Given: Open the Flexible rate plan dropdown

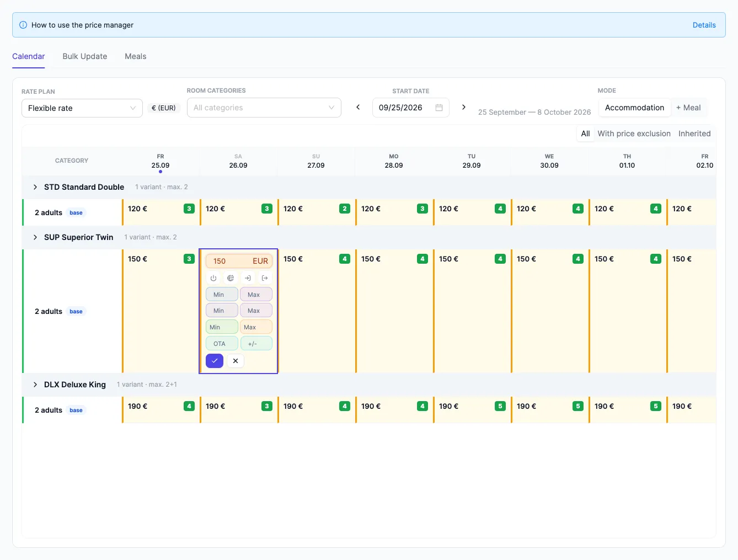Looking at the screenshot, I should [x=82, y=108].
